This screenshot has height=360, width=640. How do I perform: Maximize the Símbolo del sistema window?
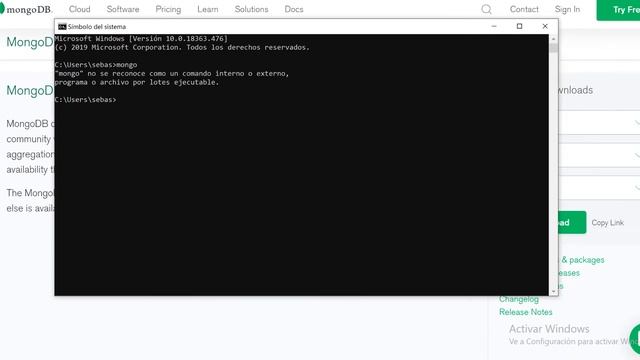[x=520, y=26]
